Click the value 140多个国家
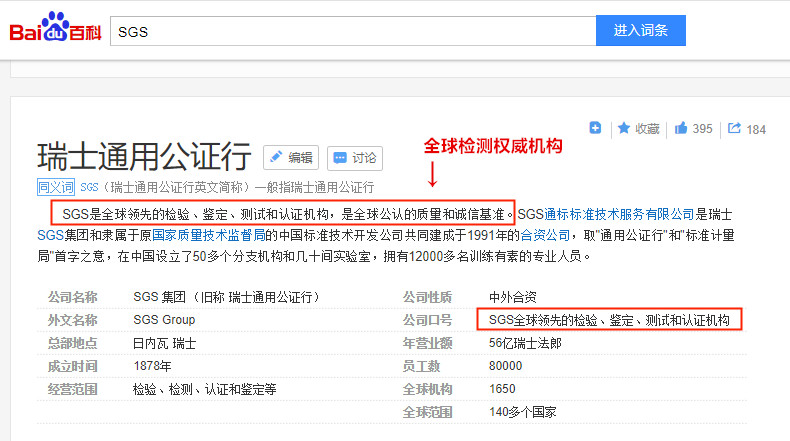The width and height of the screenshot is (790, 441). pos(522,412)
